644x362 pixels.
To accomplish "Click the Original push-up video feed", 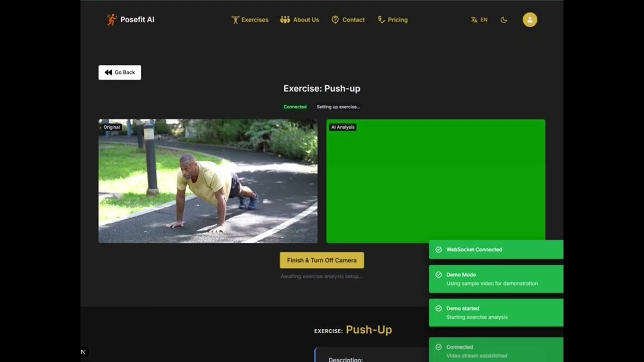I will (x=207, y=181).
